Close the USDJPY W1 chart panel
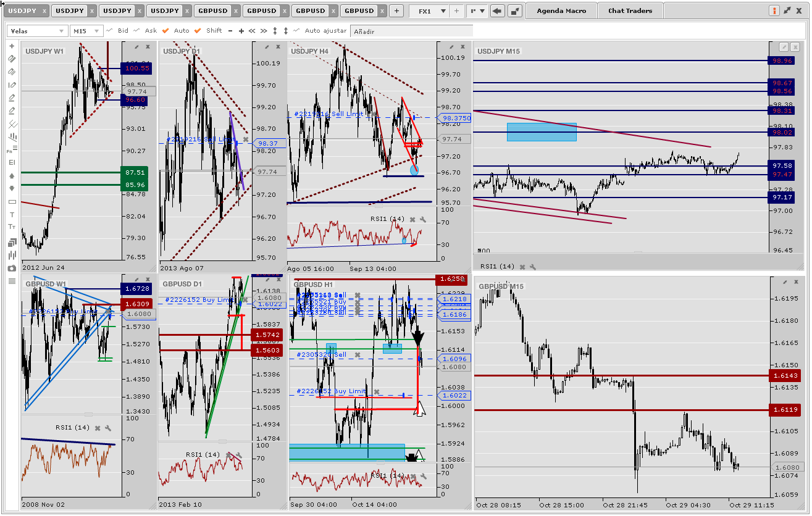 point(148,47)
